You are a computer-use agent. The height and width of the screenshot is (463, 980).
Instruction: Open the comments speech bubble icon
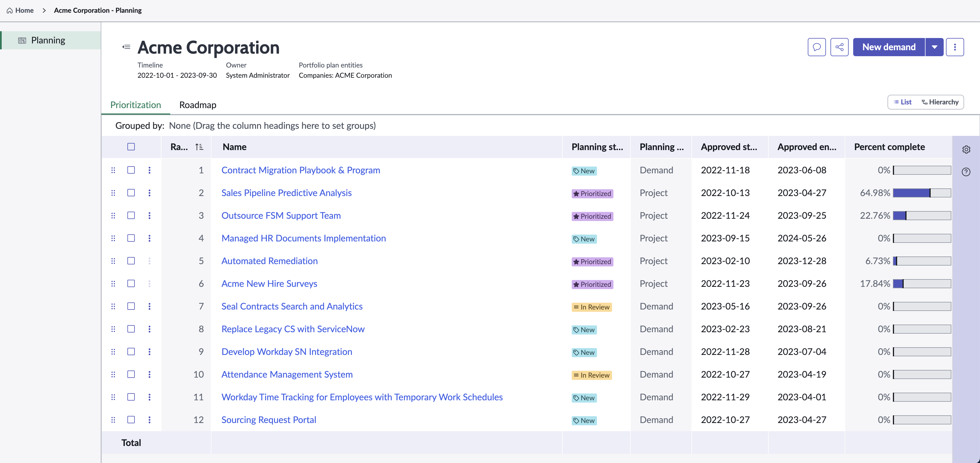(x=816, y=47)
